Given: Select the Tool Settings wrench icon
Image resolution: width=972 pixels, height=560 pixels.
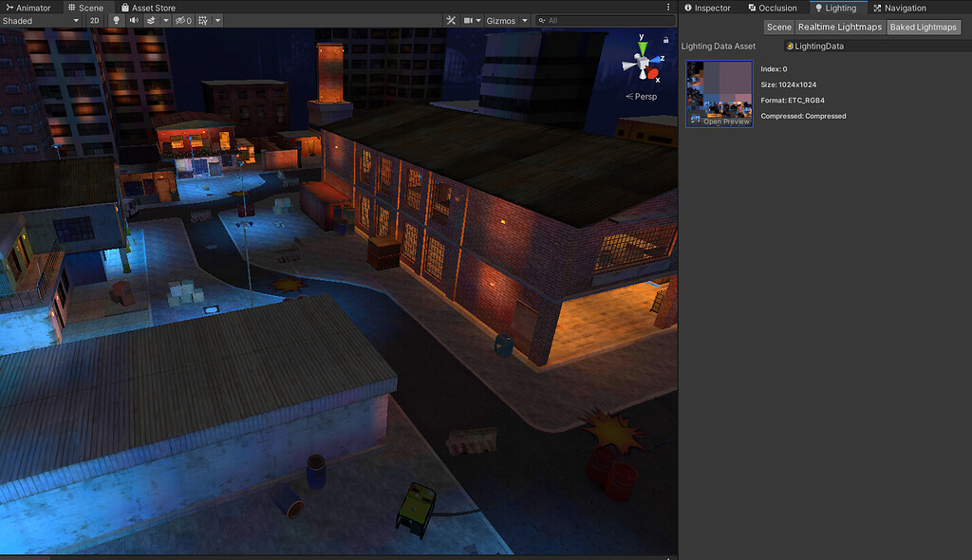Looking at the screenshot, I should (450, 20).
